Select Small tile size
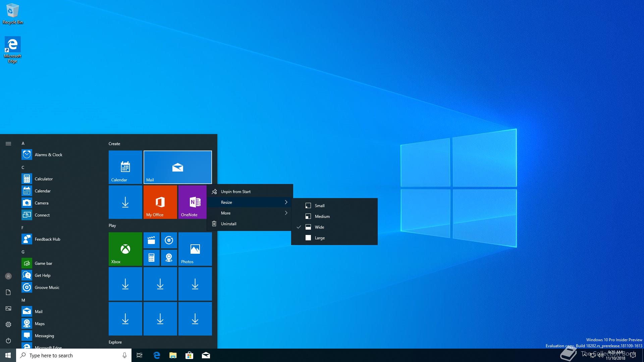The width and height of the screenshot is (644, 362). click(x=334, y=205)
